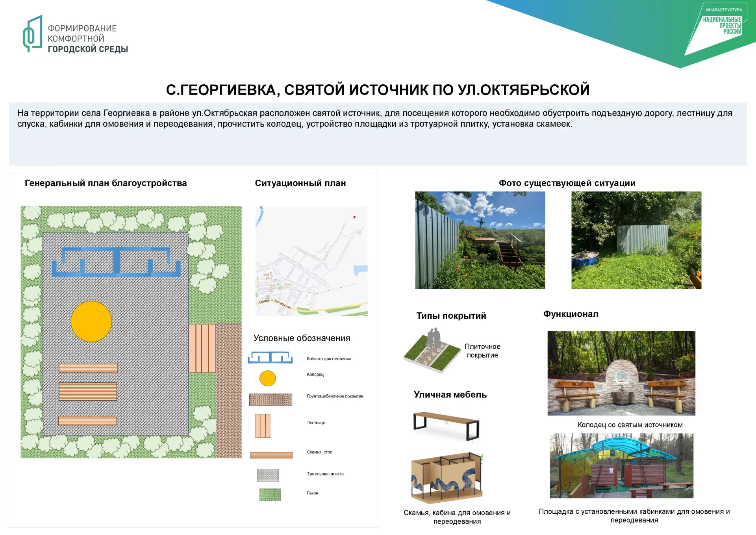Click the blue washing cabin legend symbol
Viewport: 756px width, 535px height.
(x=270, y=357)
